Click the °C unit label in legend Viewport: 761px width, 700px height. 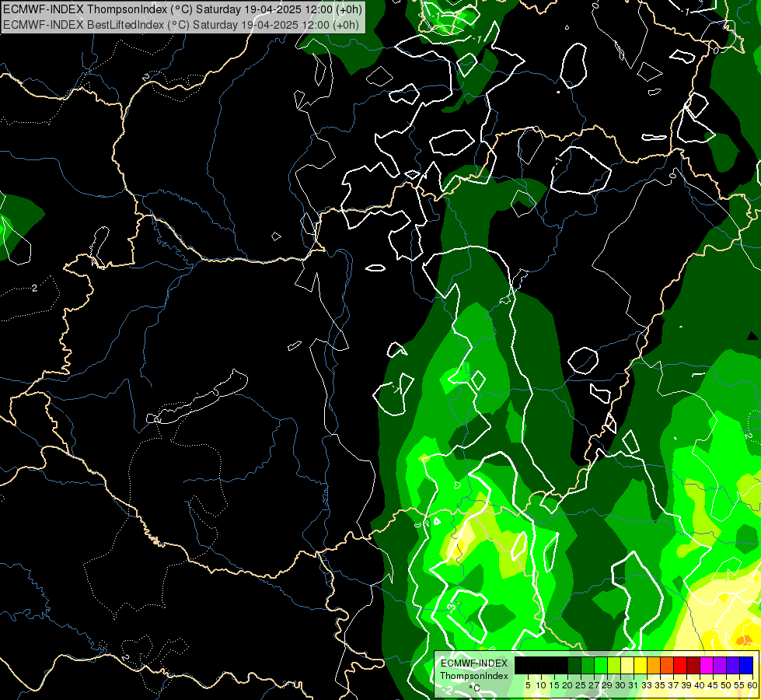point(475,688)
